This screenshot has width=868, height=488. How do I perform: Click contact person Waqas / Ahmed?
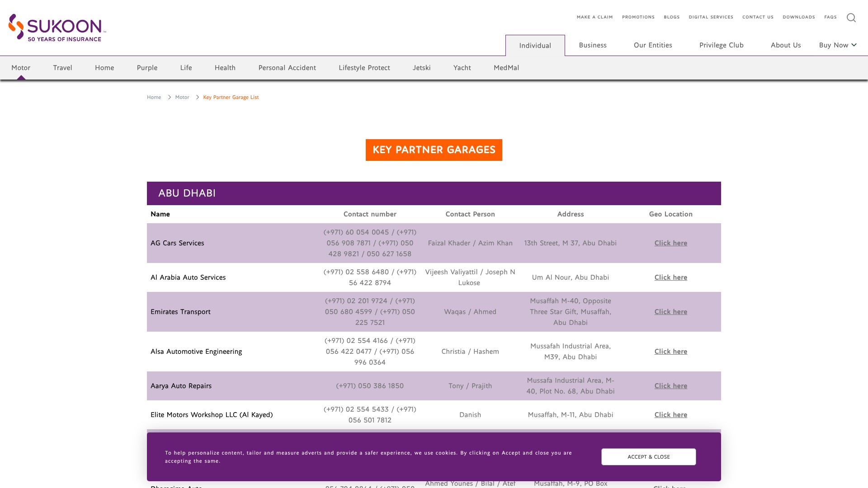click(470, 312)
